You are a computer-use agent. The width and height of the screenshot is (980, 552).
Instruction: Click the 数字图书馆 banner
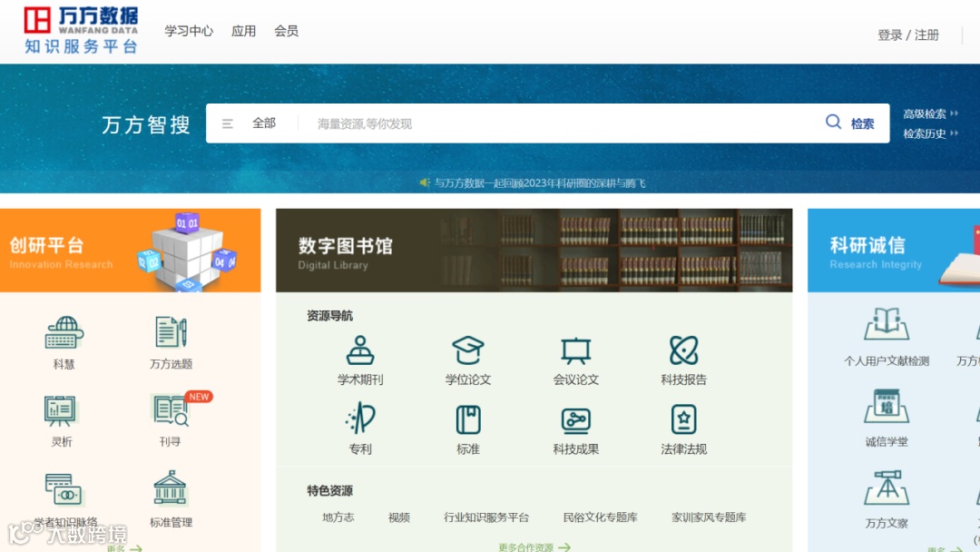534,250
